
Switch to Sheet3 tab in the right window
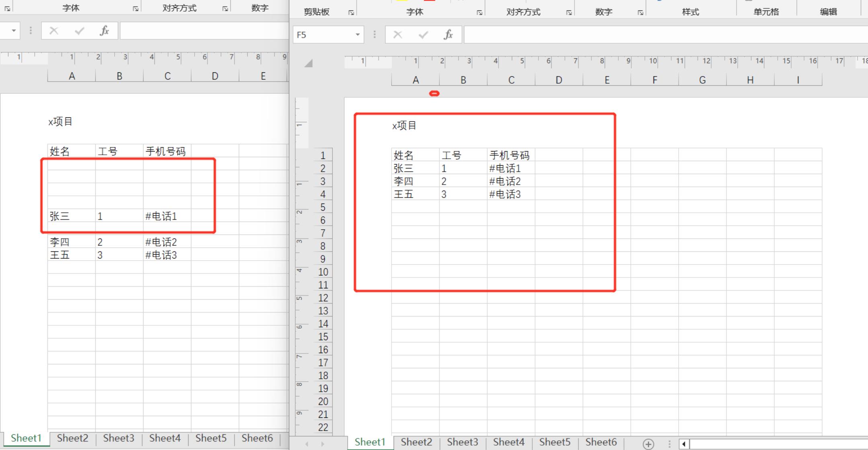pos(462,442)
